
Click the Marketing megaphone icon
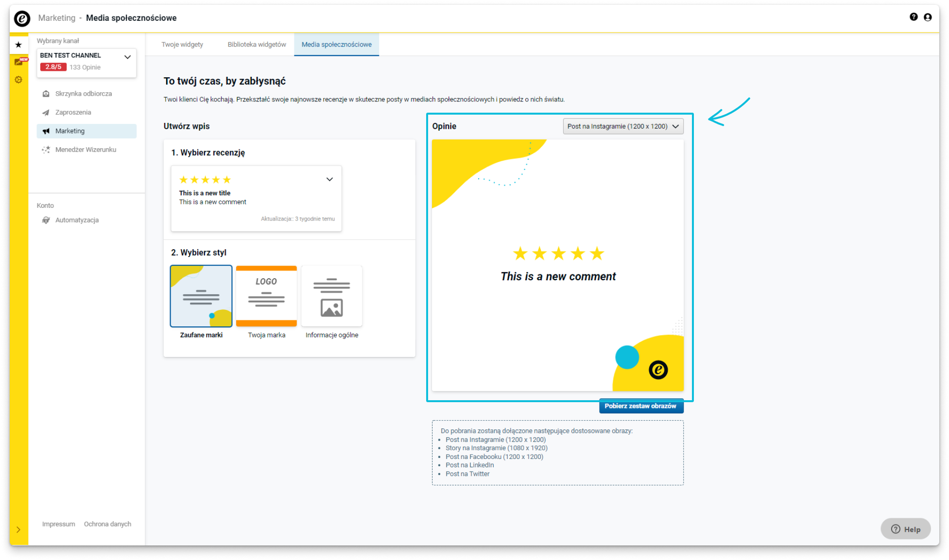point(46,131)
